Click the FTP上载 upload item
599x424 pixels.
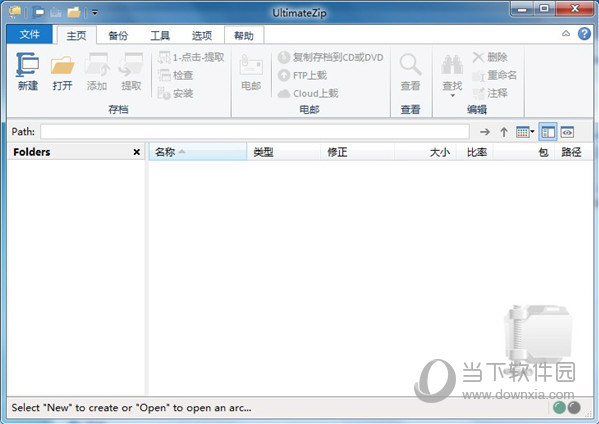pyautogui.click(x=303, y=75)
